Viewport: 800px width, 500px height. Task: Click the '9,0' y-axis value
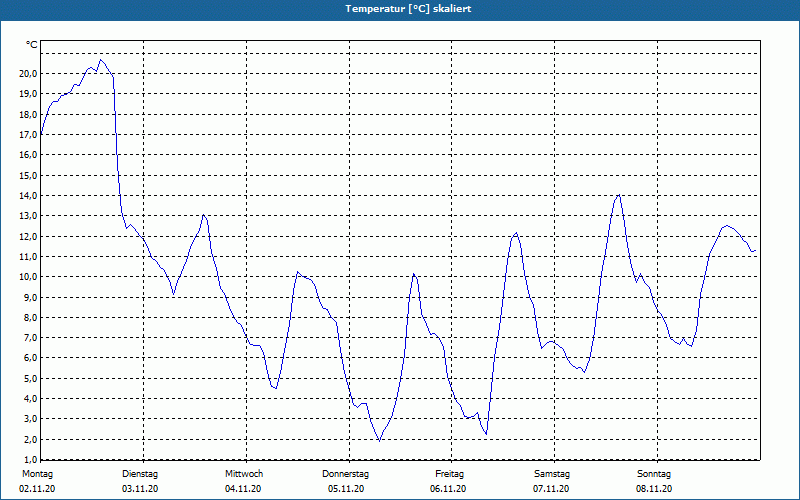pos(30,297)
